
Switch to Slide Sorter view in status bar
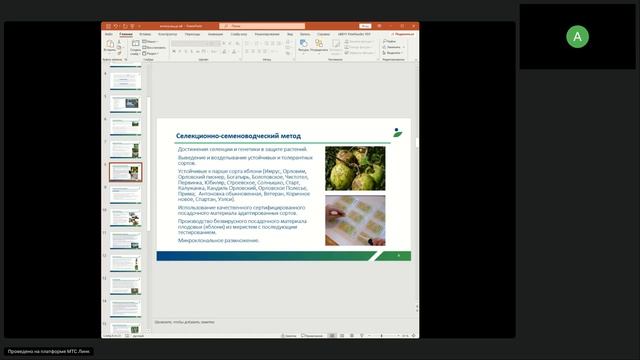342,336
